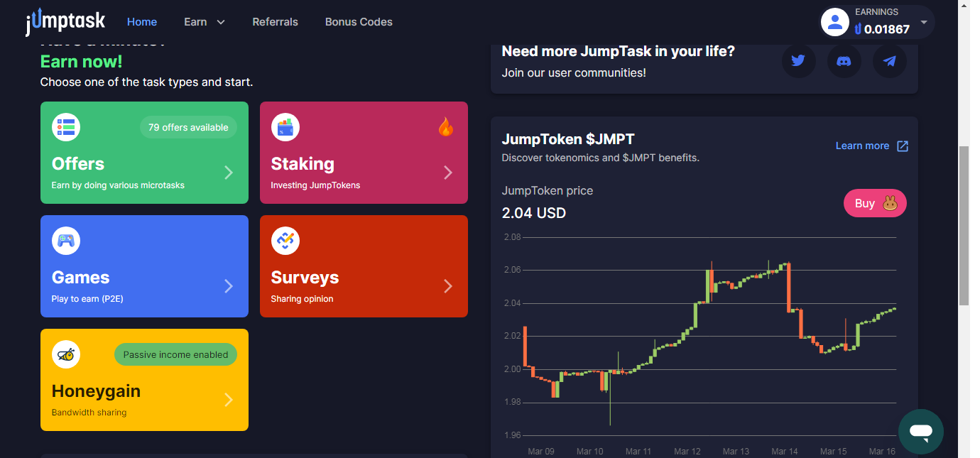This screenshot has height=458, width=980.
Task: Click 'Investing JumpTokens' subtitle
Action: click(x=315, y=185)
